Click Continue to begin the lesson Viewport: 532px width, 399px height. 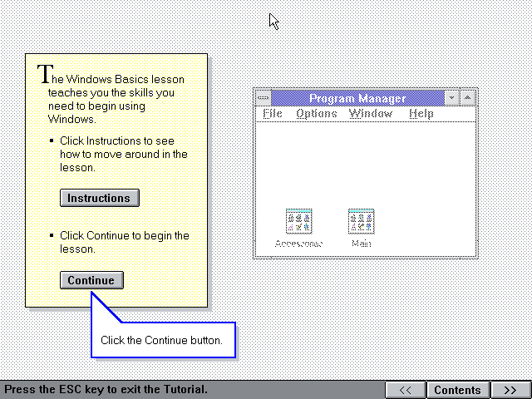pos(91,280)
